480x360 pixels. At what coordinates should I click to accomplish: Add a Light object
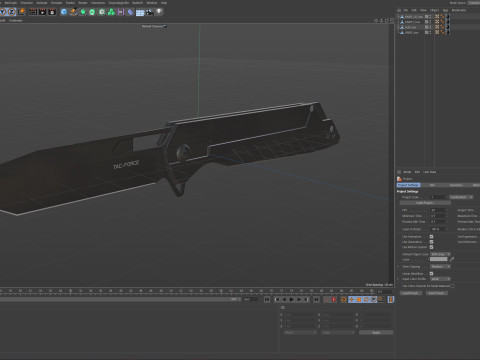click(x=159, y=12)
